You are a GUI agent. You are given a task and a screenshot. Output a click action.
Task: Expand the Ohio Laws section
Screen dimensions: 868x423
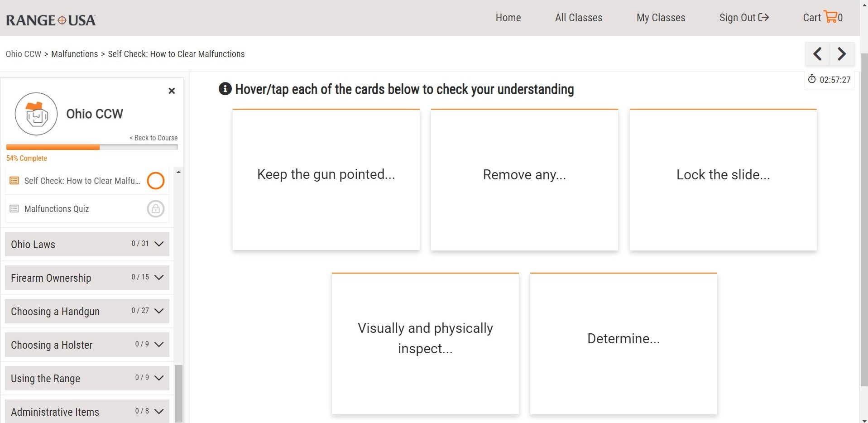(x=158, y=244)
